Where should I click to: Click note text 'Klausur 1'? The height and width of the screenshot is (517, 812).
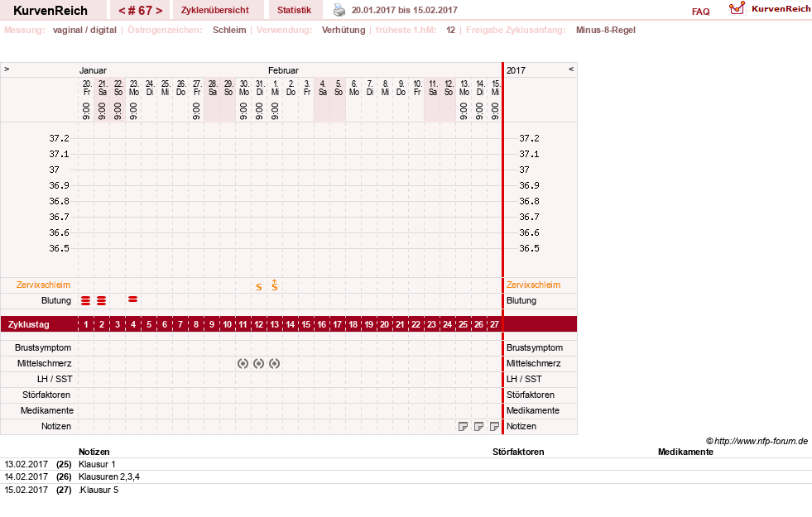click(x=97, y=464)
